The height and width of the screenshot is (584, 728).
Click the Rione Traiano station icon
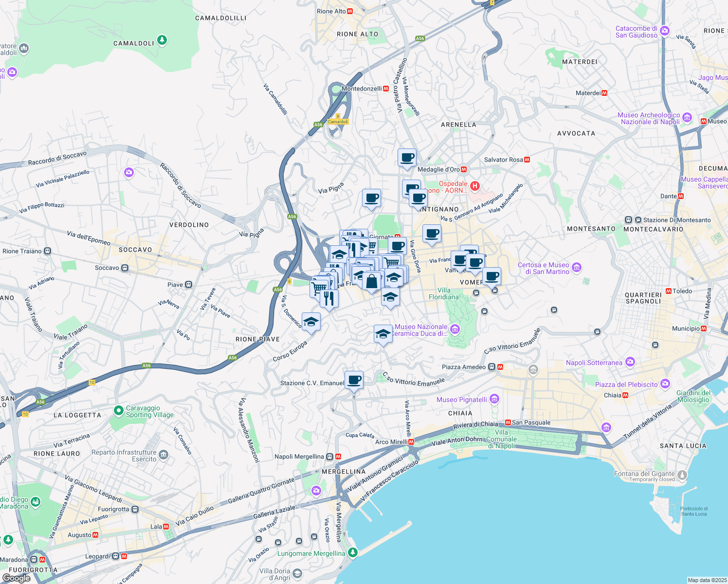[x=47, y=251]
